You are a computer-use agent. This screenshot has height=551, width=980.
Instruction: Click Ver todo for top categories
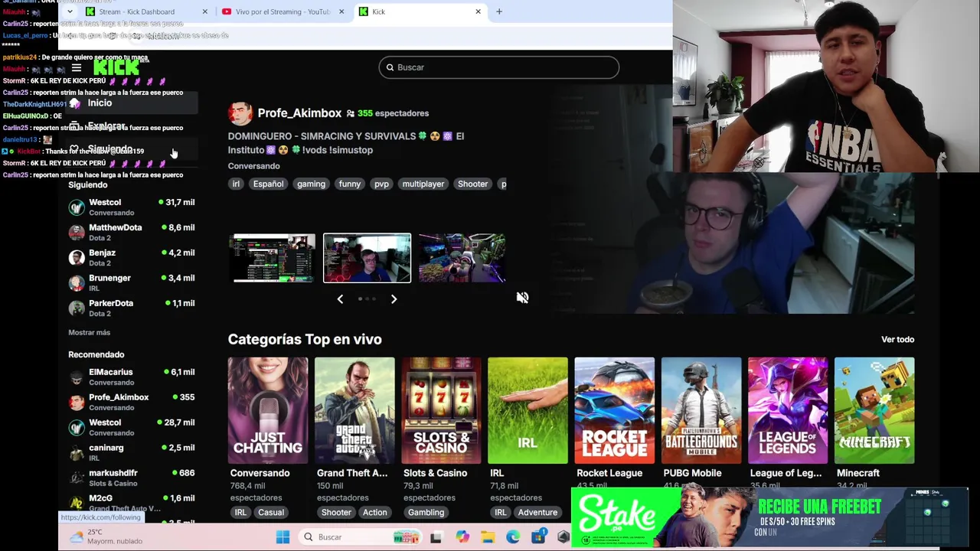[x=897, y=339]
